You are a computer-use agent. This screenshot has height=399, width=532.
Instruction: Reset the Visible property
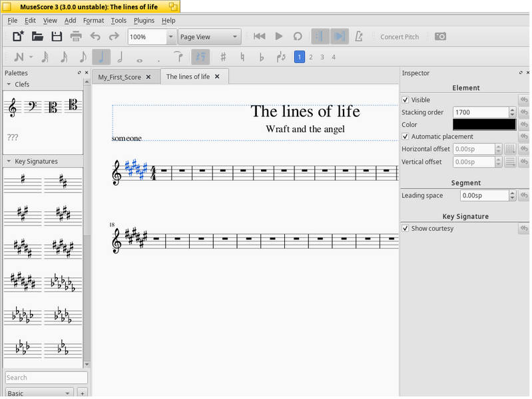click(524, 100)
